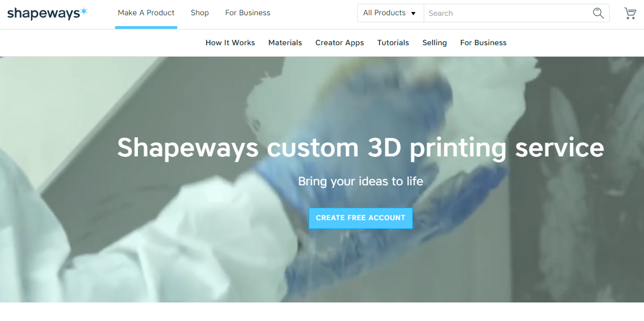
Task: Open the Make A Product tab
Action: pyautogui.click(x=146, y=13)
